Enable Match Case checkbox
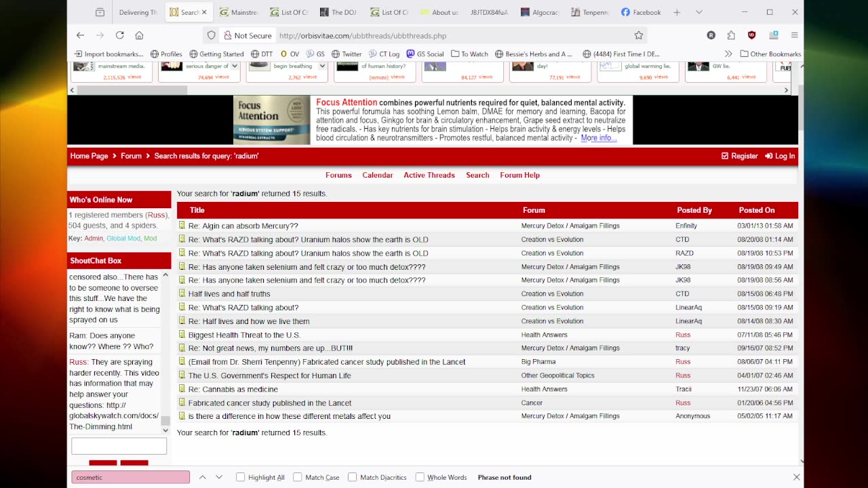The image size is (868, 488). pyautogui.click(x=297, y=477)
